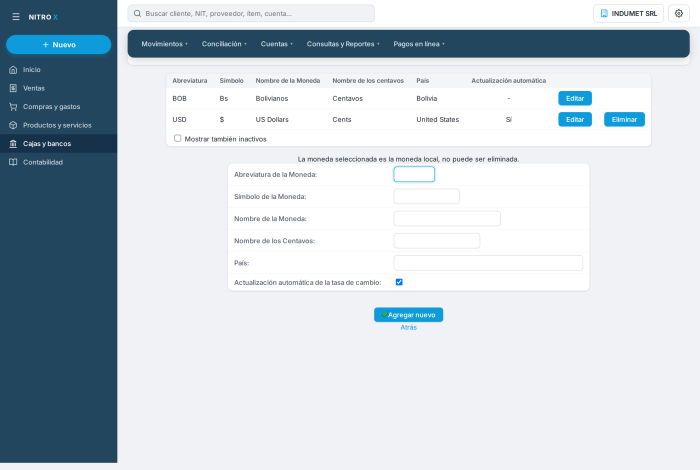Open Productos y servicios section
This screenshot has height=470, width=700.
coord(58,125)
